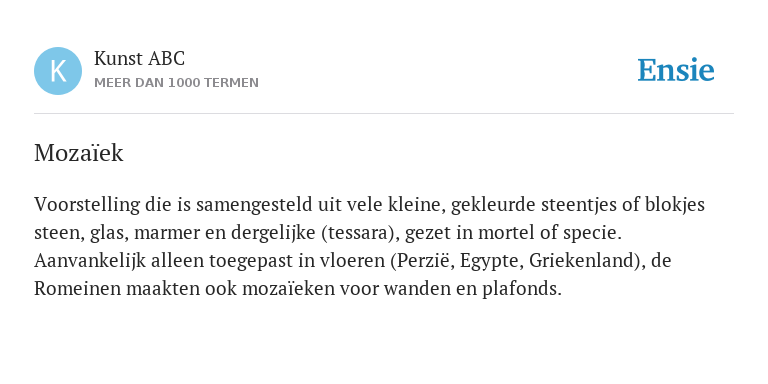
Task: Open the Ensie logo link
Action: (x=675, y=70)
